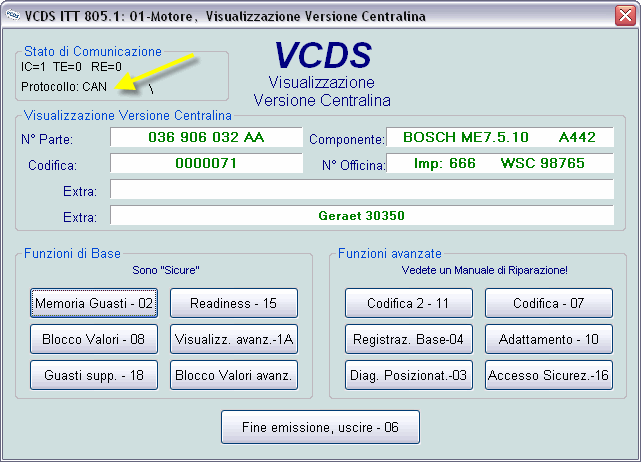The image size is (641, 462).
Task: Click the Componente: label
Action: point(347,139)
